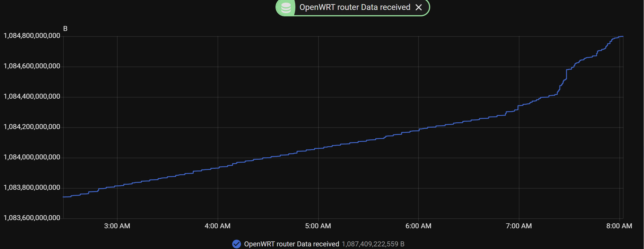Click the 4:00 AM time axis label
644x249 pixels.
click(x=218, y=226)
